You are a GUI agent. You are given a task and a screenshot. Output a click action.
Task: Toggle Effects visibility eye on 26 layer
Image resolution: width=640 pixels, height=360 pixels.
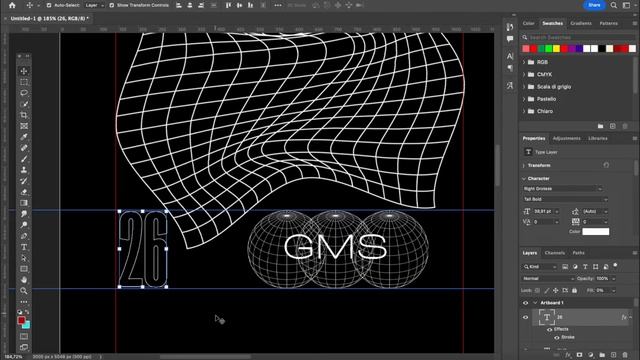[x=549, y=329]
